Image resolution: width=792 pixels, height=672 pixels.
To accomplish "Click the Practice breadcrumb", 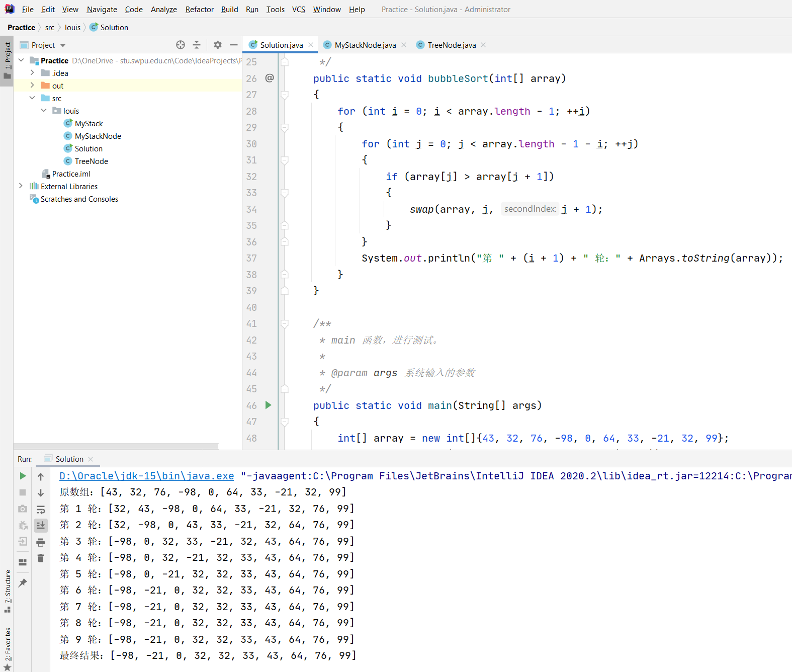I will pos(21,27).
